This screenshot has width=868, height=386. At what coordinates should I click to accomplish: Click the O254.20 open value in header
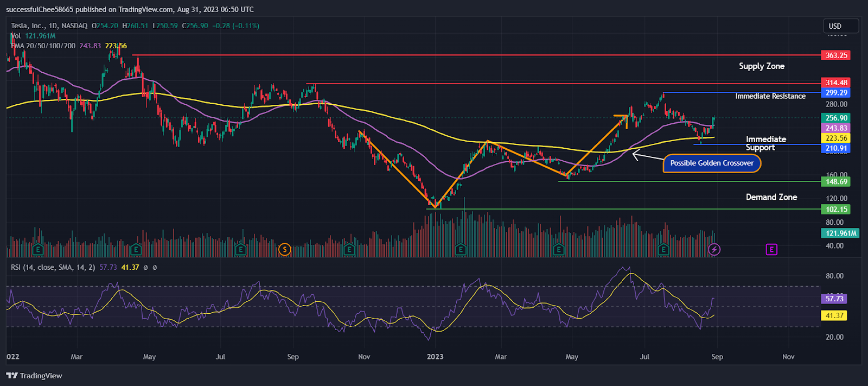[x=105, y=26]
